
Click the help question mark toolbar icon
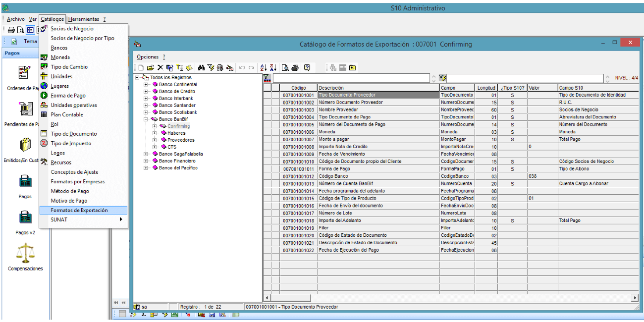tap(307, 68)
